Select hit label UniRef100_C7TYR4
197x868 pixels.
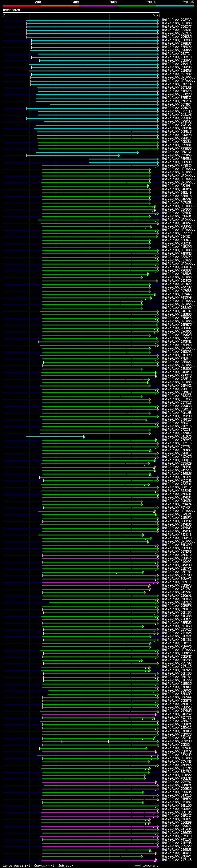pos(177,447)
